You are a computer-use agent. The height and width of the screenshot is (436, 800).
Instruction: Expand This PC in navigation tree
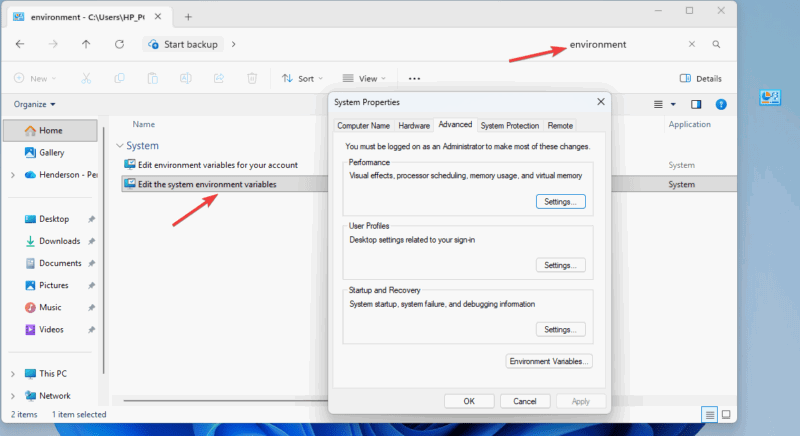(13, 373)
